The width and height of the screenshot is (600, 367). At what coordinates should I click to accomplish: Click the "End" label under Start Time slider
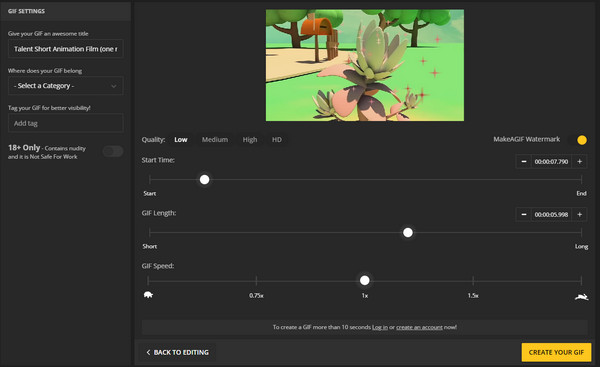coord(581,193)
